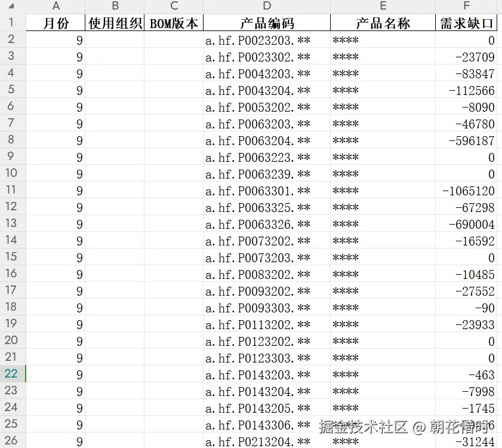Screen dimensions: 502x448
Task: Select cell a.hf.P0023203.**
Action: pyautogui.click(x=267, y=40)
